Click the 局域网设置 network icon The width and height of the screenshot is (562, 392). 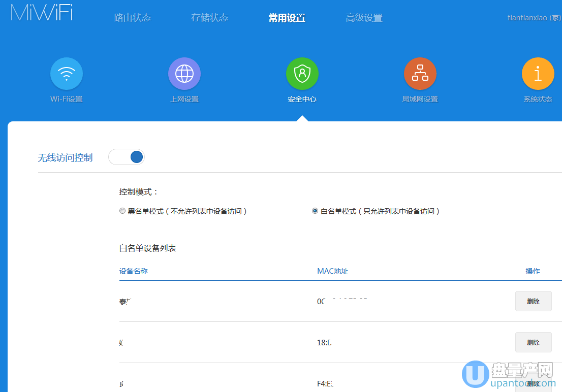tap(420, 73)
